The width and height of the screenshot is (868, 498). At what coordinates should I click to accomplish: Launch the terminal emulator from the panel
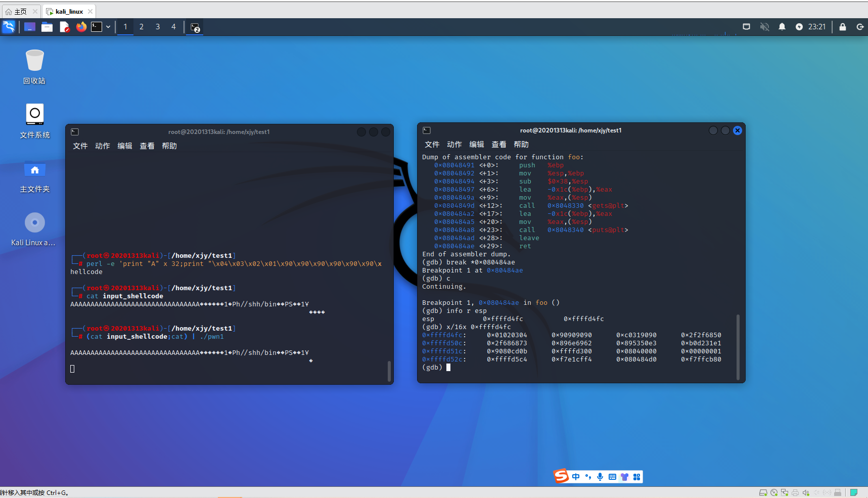click(x=97, y=27)
